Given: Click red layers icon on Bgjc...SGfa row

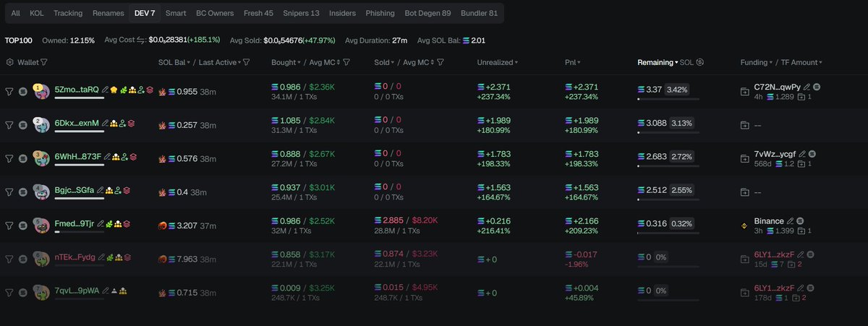Looking at the screenshot, I should coord(127,190).
